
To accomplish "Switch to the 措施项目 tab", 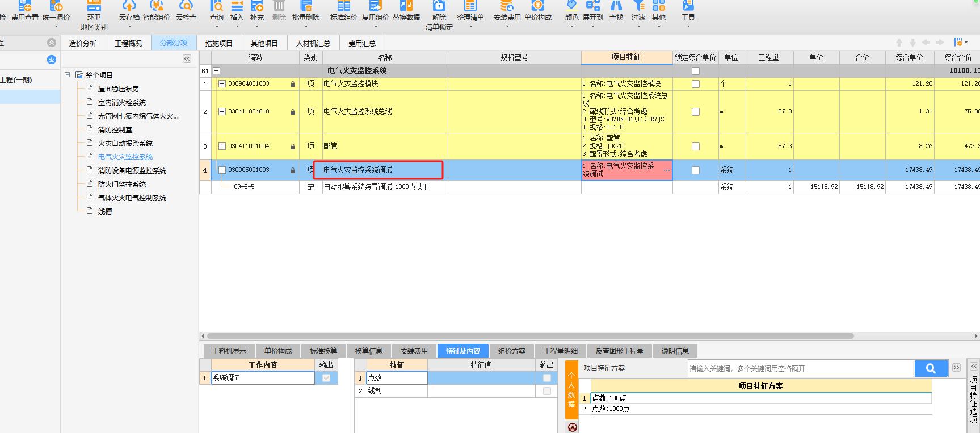I will (x=219, y=43).
